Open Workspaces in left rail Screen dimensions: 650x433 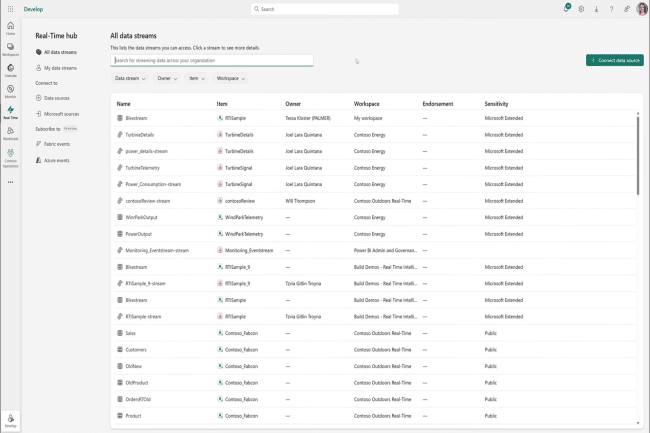[10, 49]
